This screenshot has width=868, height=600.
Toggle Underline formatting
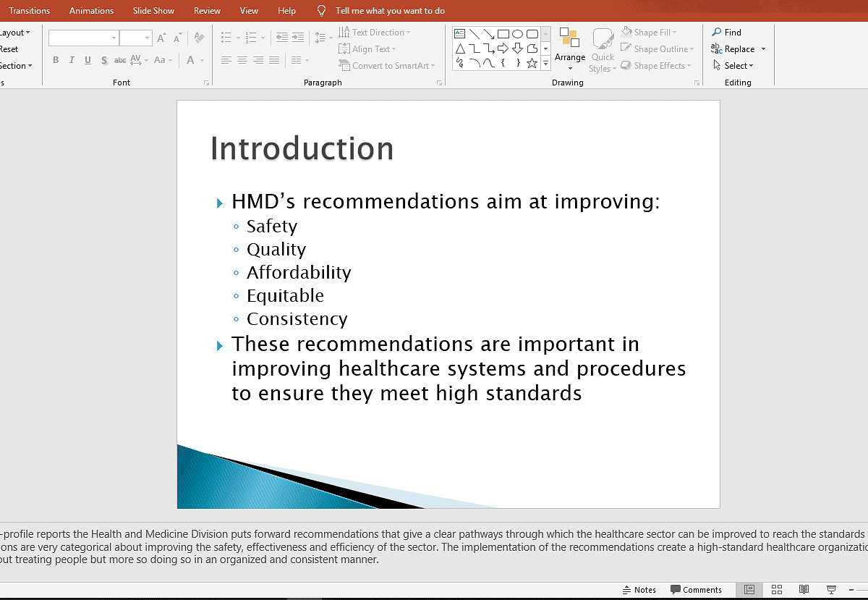click(88, 60)
